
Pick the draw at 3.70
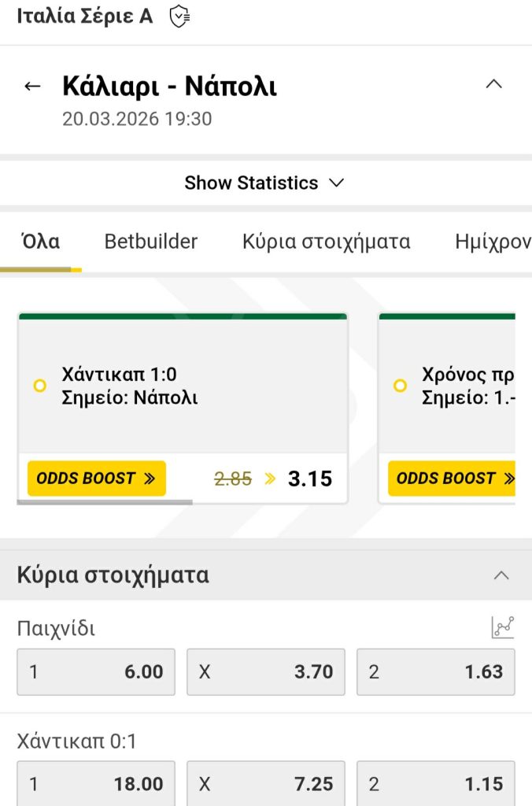[x=265, y=671]
